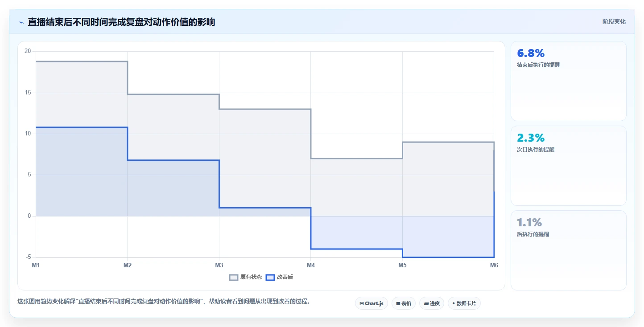Select the 表格 tag

tap(404, 303)
